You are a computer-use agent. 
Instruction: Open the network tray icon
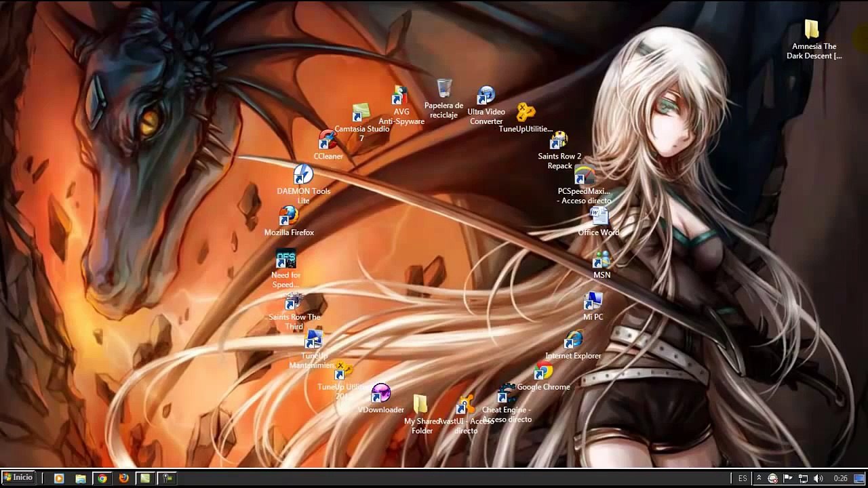point(803,479)
